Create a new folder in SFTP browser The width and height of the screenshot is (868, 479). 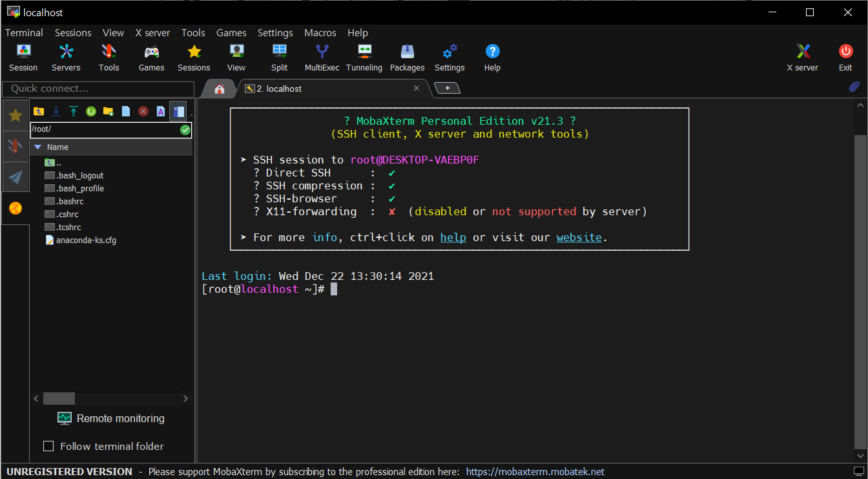(108, 111)
